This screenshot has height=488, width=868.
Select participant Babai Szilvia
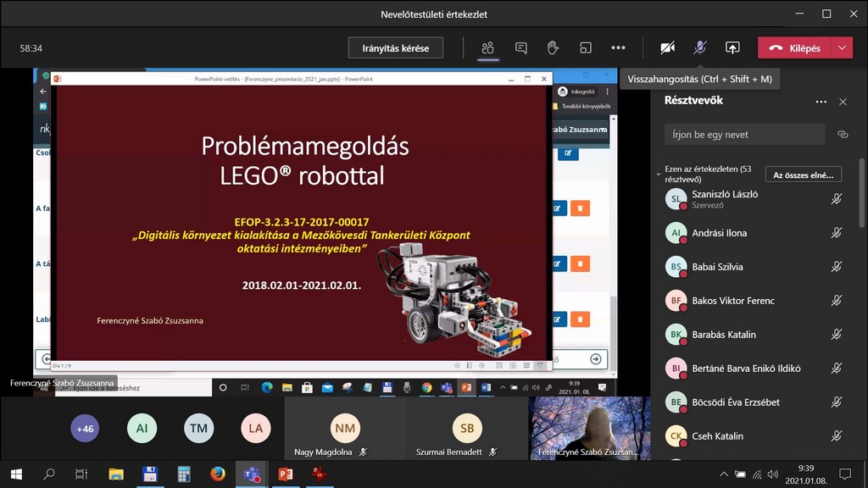[753, 267]
